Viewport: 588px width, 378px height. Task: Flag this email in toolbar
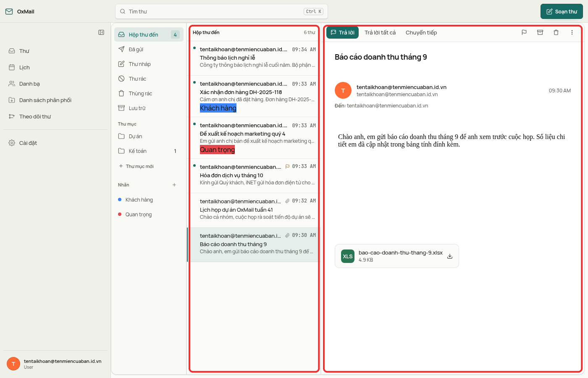(524, 32)
